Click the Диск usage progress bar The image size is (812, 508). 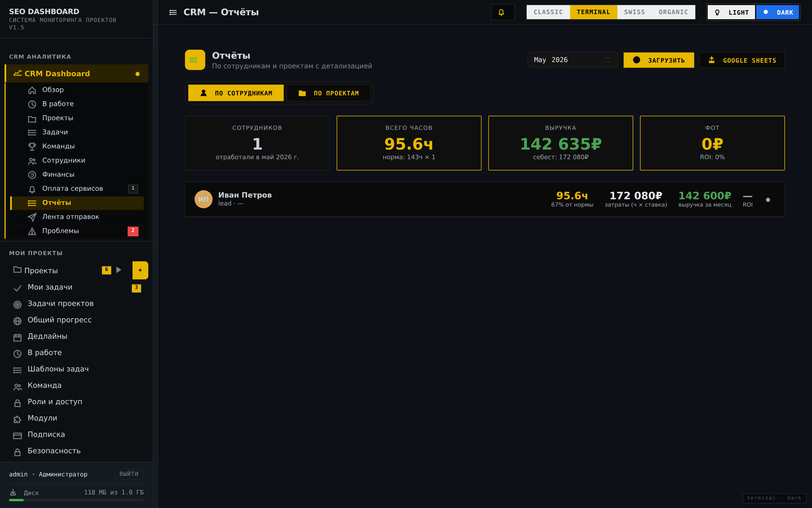[76, 500]
